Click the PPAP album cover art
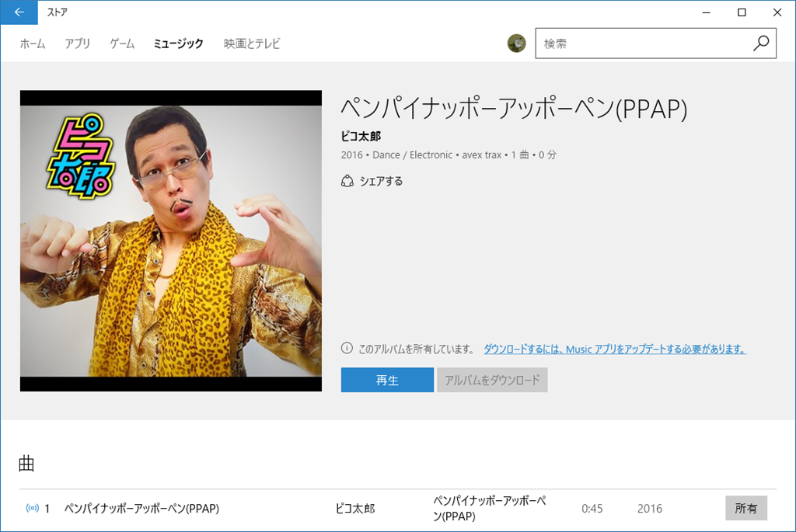 coord(170,241)
